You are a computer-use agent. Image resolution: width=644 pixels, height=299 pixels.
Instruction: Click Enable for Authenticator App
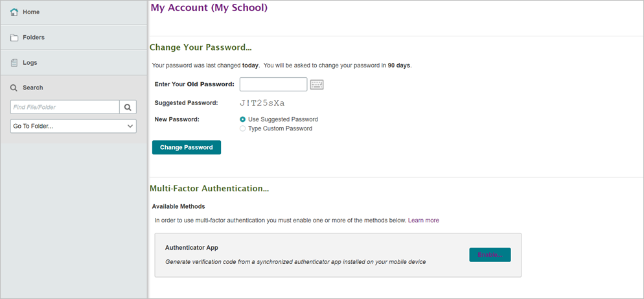[x=490, y=255]
